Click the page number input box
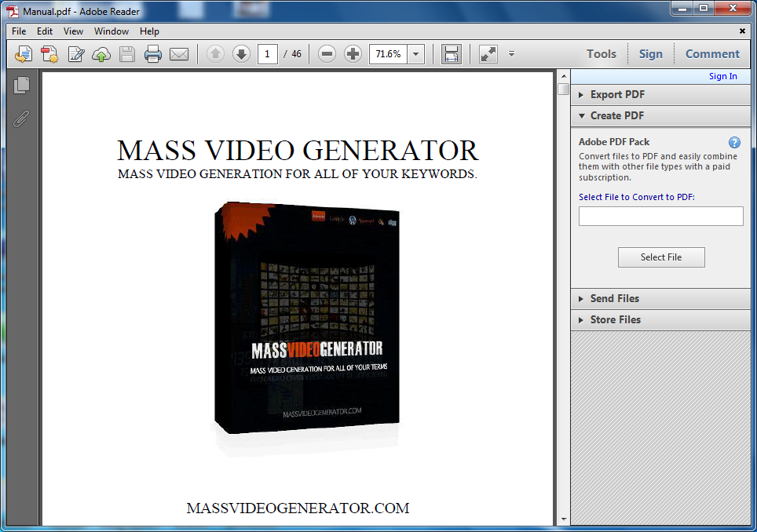 (x=268, y=54)
